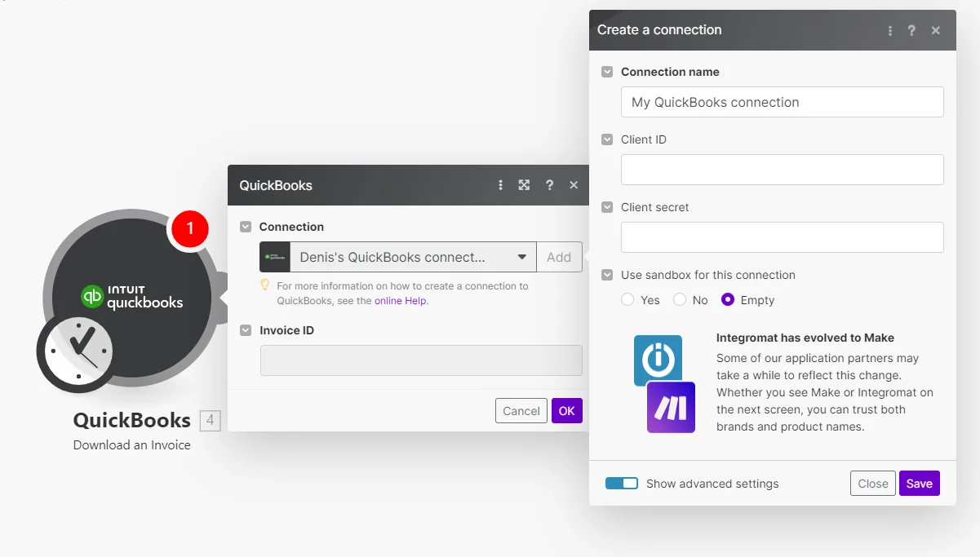This screenshot has height=557, width=980.
Task: Collapse the Connection name field toggle
Action: pyautogui.click(x=607, y=72)
